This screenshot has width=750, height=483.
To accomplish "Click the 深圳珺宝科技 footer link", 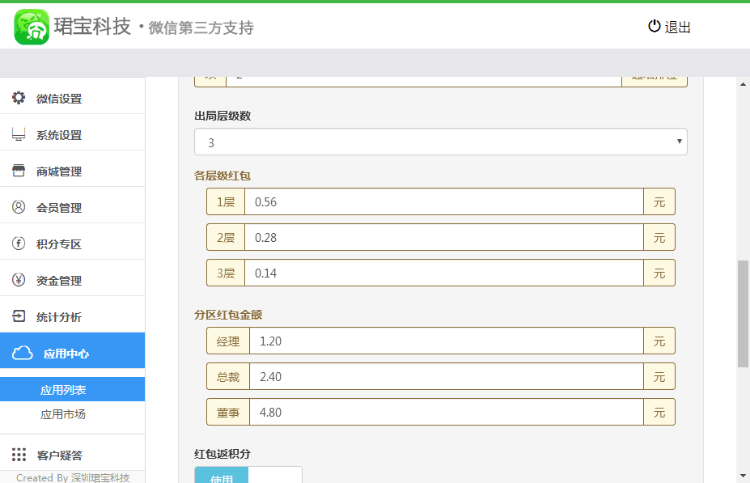I will (x=100, y=477).
